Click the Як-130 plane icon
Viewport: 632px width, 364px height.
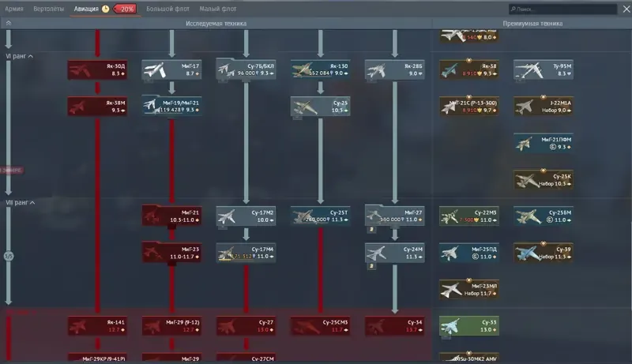[x=303, y=69]
